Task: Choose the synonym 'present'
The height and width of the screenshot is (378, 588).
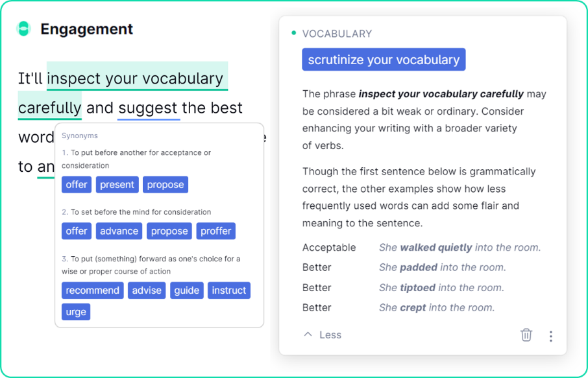Action: [117, 185]
